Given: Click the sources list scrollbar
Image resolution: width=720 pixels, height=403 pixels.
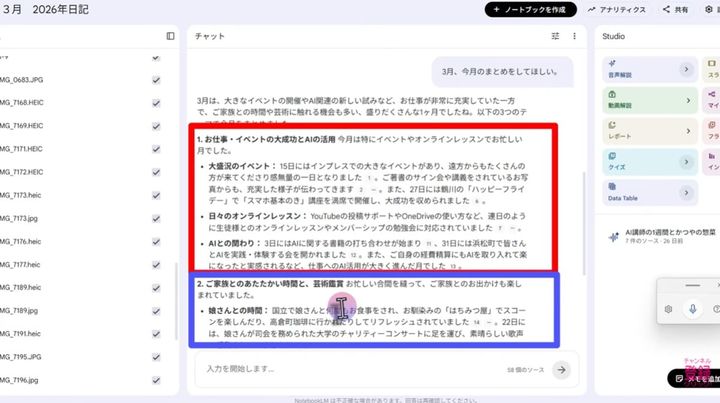Looking at the screenshot, I should pos(176,301).
